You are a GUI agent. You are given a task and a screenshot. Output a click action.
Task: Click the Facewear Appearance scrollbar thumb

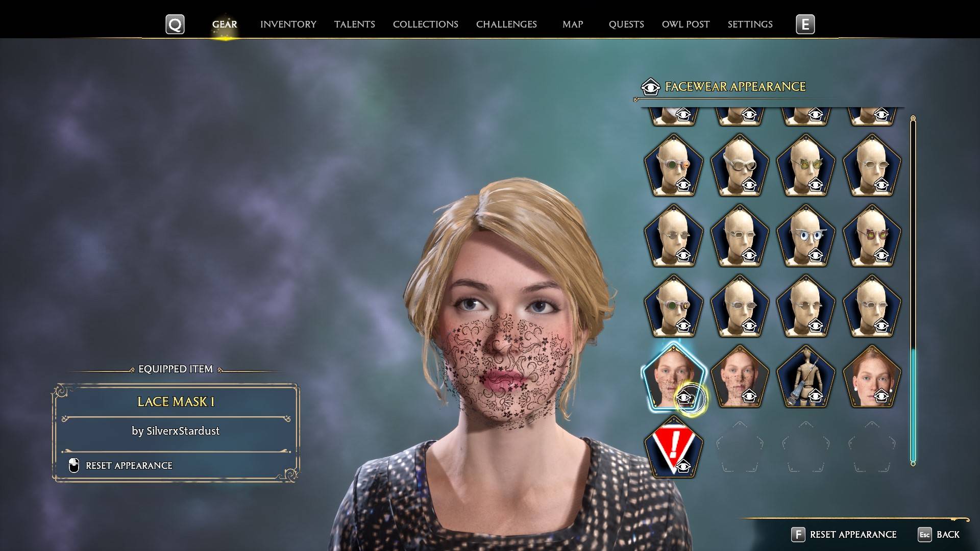click(x=913, y=406)
